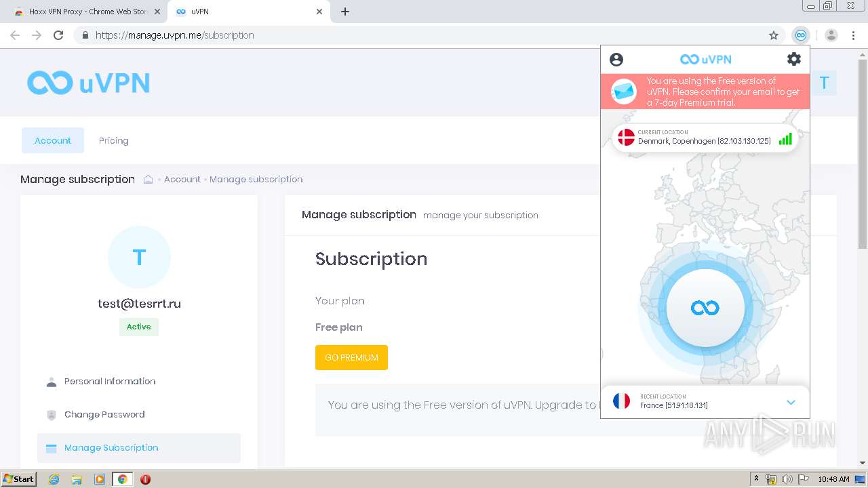Screen dimensions: 868x488
Task: Click the network tray icon
Action: click(771, 479)
